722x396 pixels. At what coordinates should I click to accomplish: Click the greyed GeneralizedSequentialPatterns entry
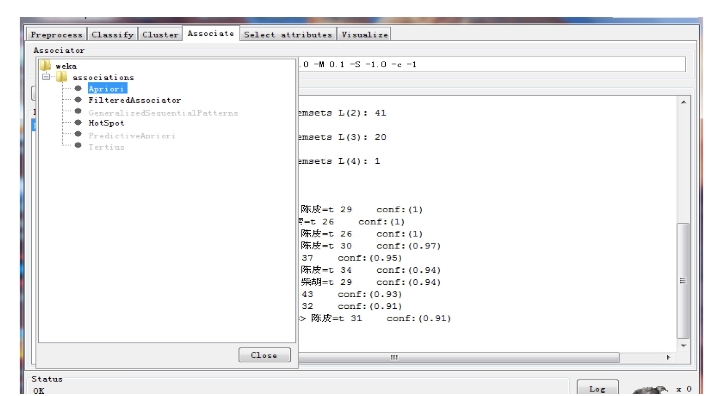163,113
